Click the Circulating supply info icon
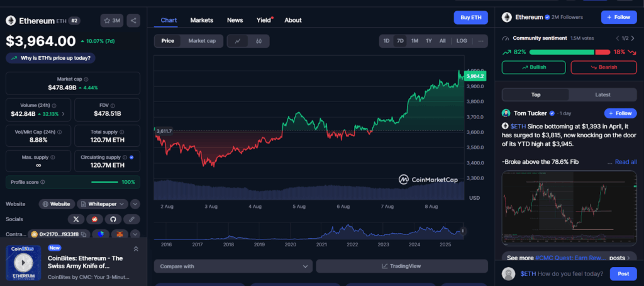Screen dimensions: 644x286 click(125, 157)
